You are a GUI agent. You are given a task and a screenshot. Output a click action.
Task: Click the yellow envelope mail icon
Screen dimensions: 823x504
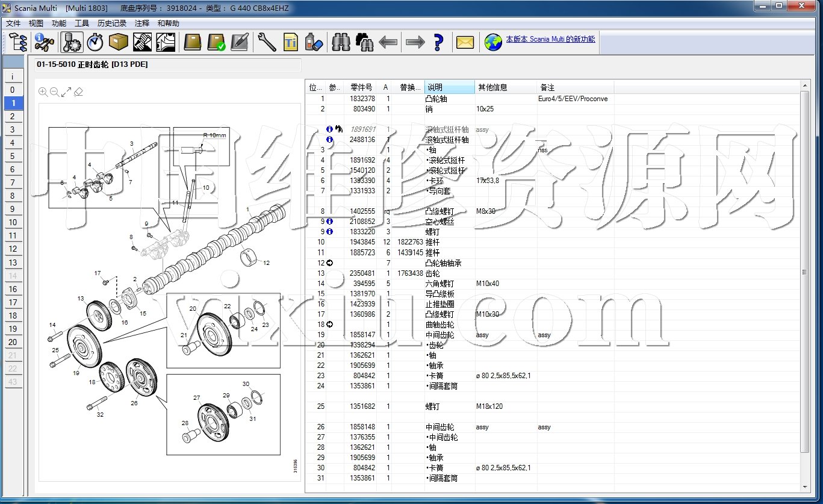click(465, 42)
